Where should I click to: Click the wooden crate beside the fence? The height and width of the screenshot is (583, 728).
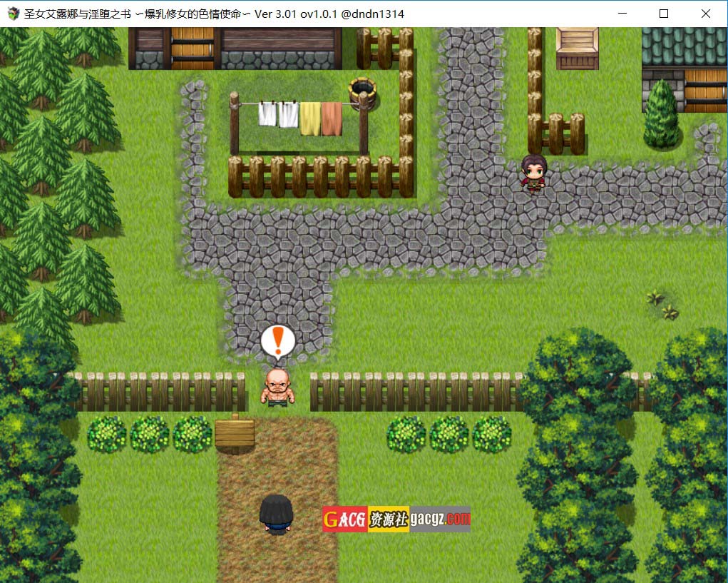coord(577,48)
